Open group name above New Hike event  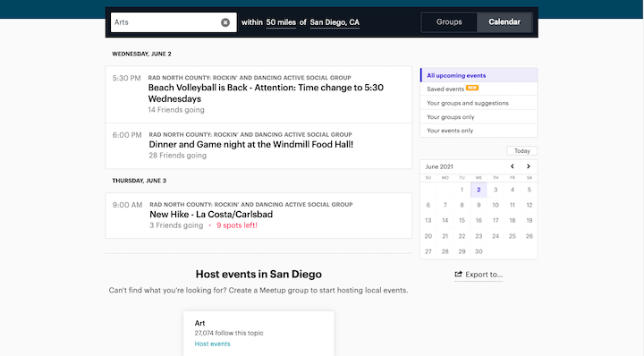click(x=251, y=204)
